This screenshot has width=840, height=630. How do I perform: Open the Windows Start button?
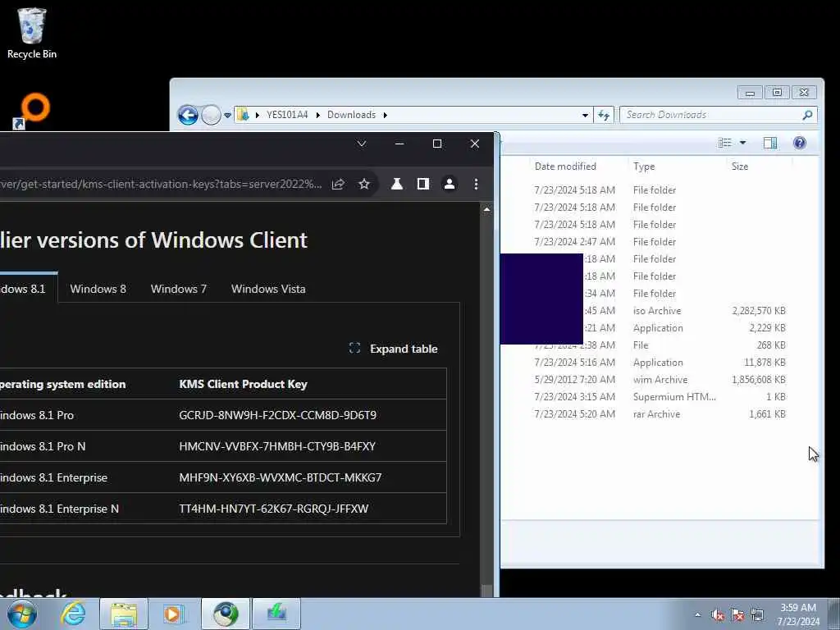(21, 614)
